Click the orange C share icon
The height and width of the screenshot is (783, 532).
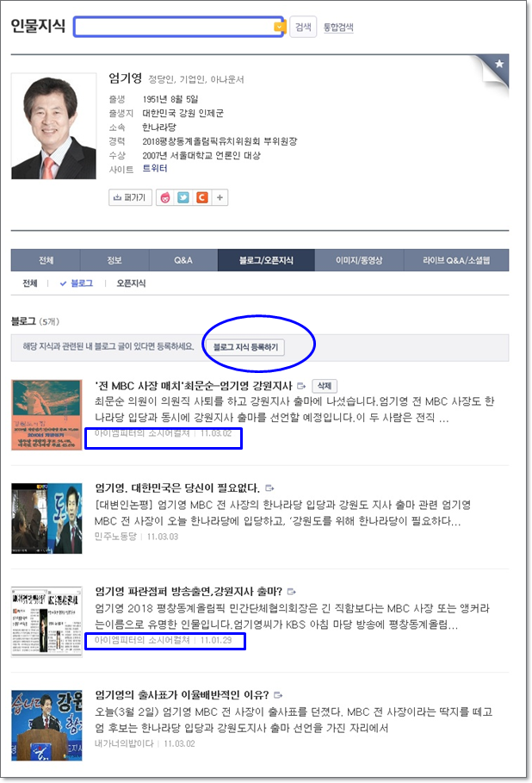(201, 198)
